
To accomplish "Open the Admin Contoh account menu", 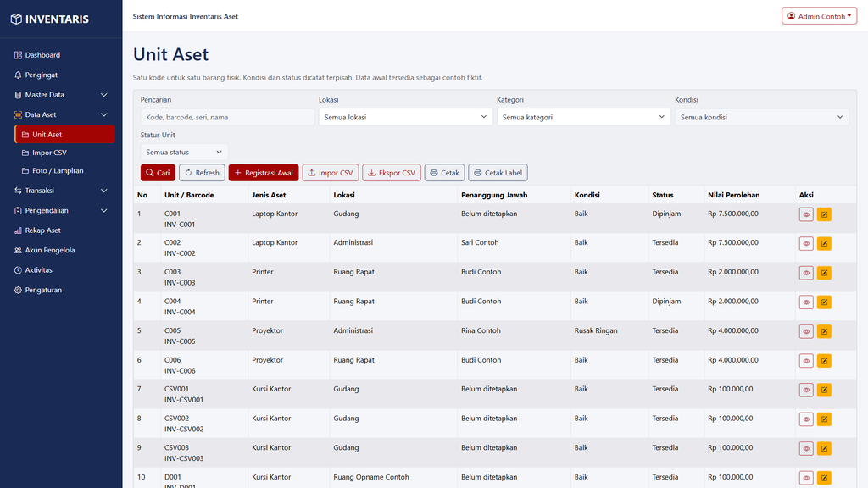I will [x=820, y=16].
